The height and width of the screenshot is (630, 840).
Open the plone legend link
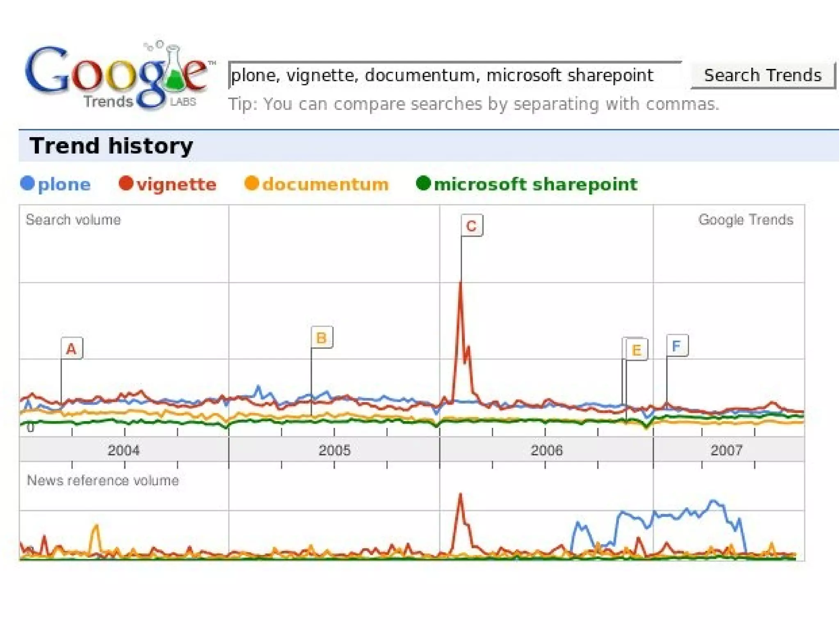click(64, 184)
